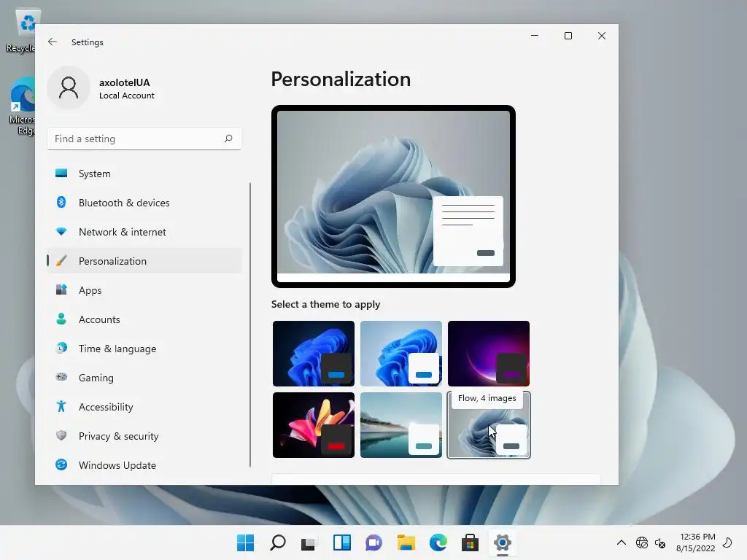Click the desktop preview image
This screenshot has height=560, width=747.
[393, 196]
